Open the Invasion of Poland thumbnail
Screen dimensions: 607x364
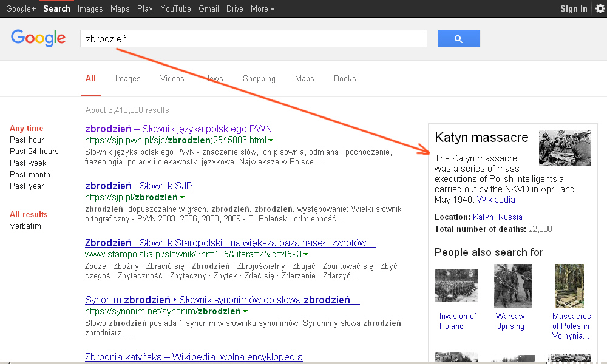click(x=456, y=285)
